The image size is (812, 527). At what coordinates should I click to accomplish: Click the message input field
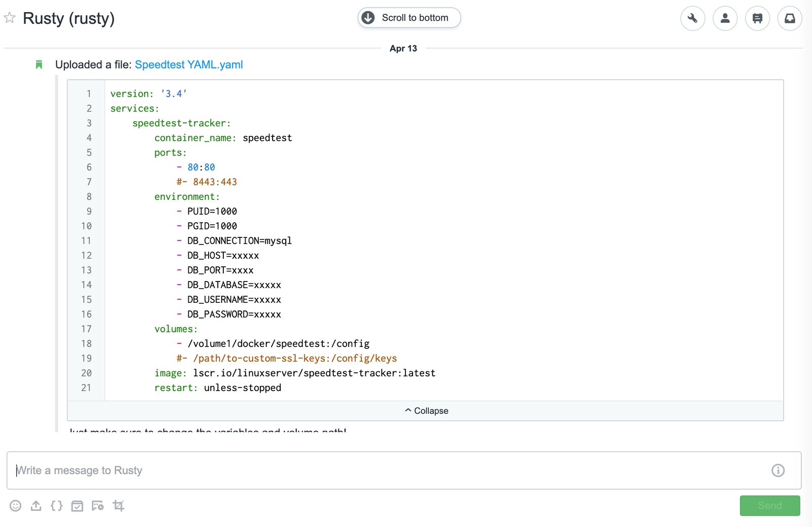point(355,470)
